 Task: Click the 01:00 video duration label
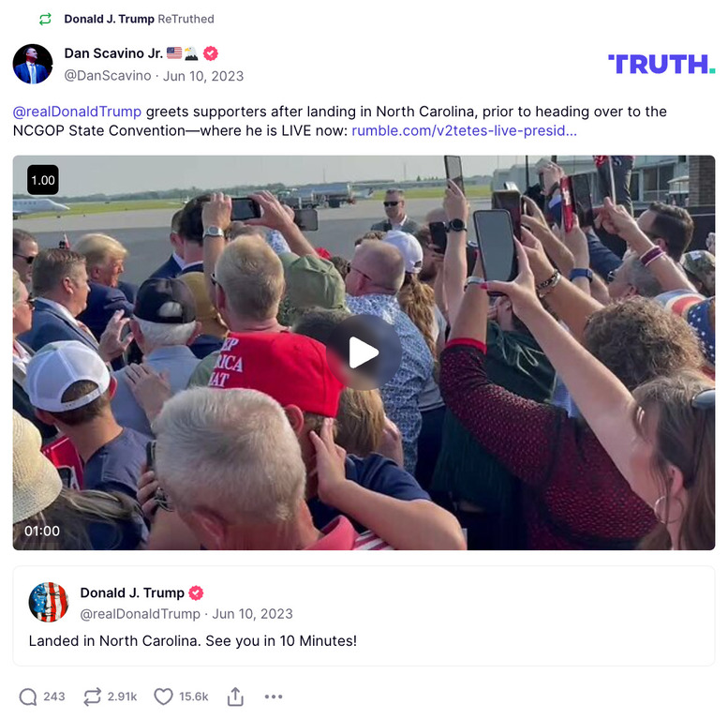[42, 531]
